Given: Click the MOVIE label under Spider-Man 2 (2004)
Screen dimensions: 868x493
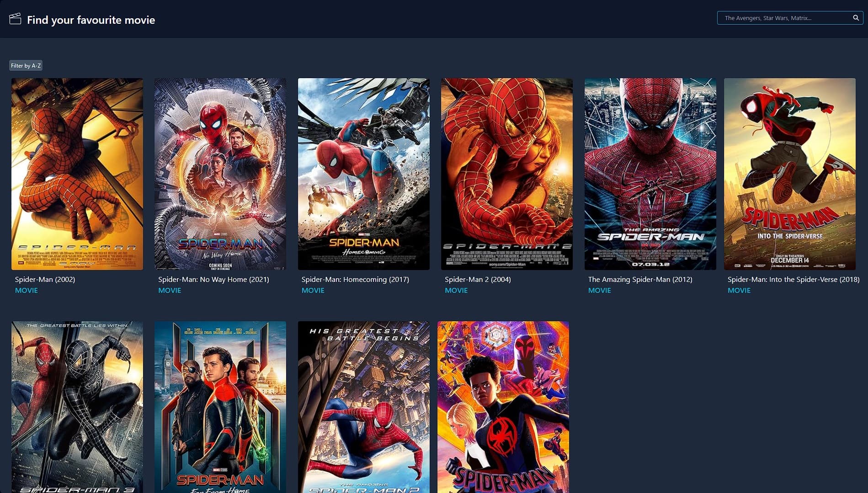Looking at the screenshot, I should coord(456,290).
